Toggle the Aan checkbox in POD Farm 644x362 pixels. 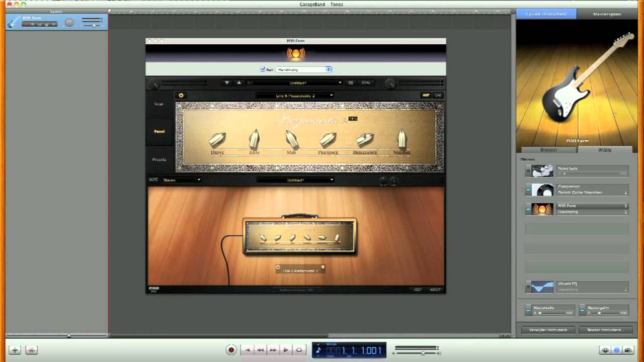coord(263,69)
